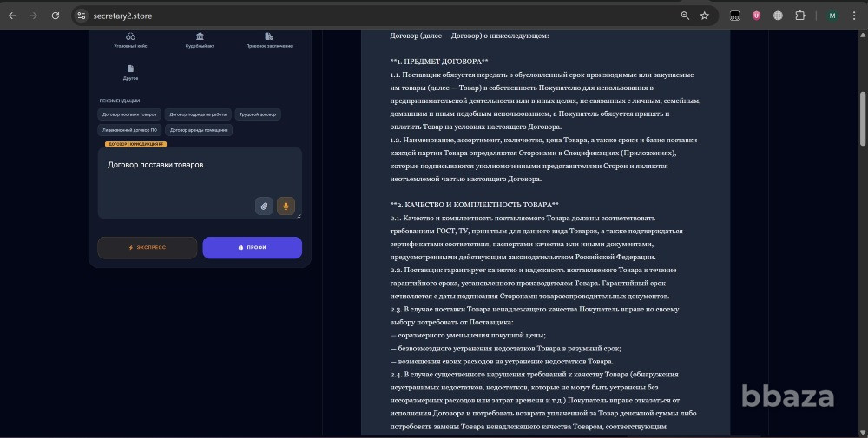Generate with the ЭКСПРЕСС button
This screenshot has height=438, width=868.
[148, 248]
